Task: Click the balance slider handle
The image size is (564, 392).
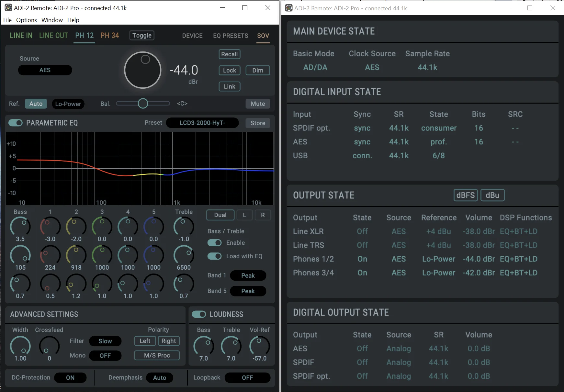Action: coord(143,104)
